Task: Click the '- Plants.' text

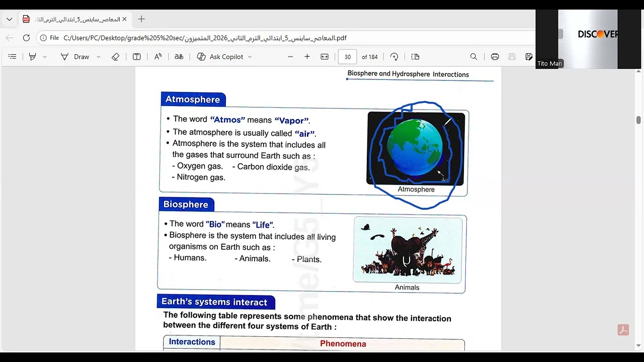Action: [306, 259]
